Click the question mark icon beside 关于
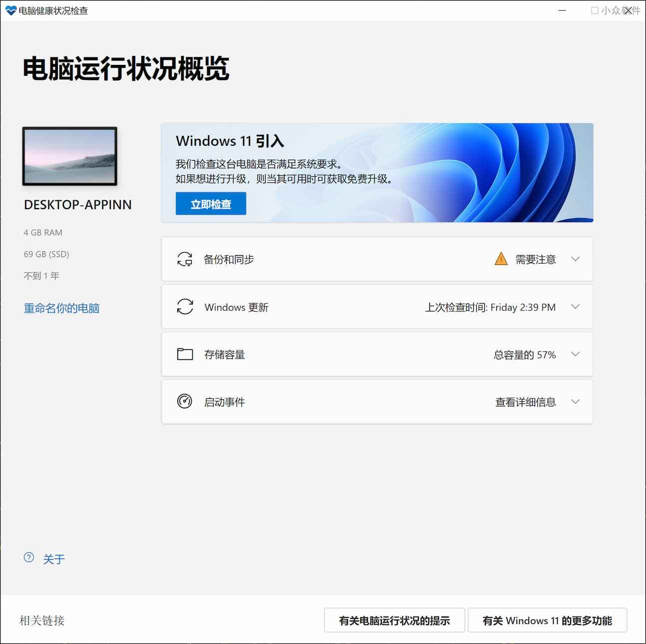 (29, 558)
